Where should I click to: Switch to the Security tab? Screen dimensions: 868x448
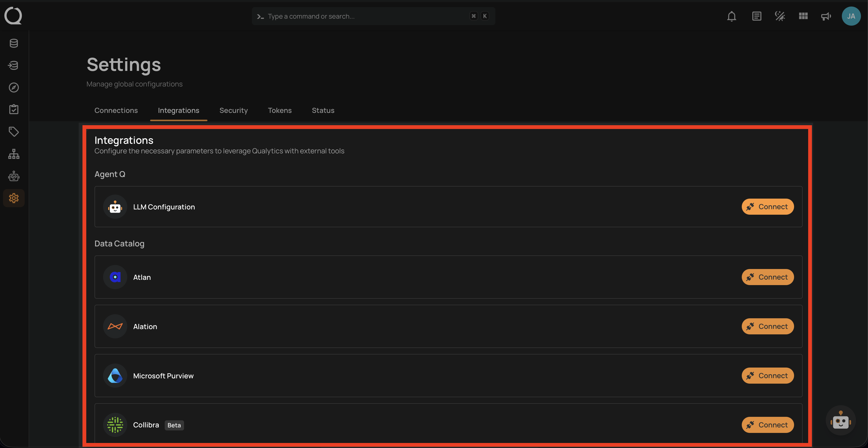[234, 110]
